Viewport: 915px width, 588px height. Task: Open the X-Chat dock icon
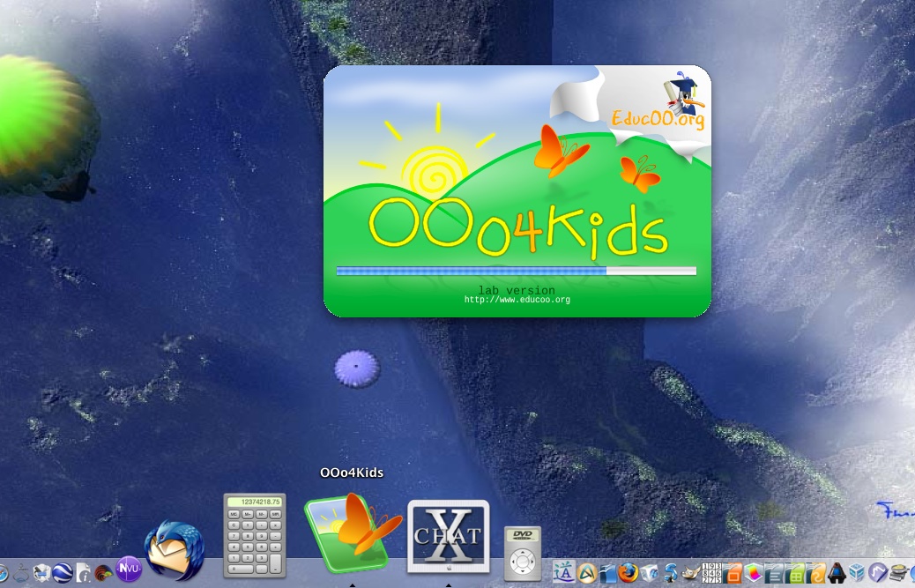448,536
